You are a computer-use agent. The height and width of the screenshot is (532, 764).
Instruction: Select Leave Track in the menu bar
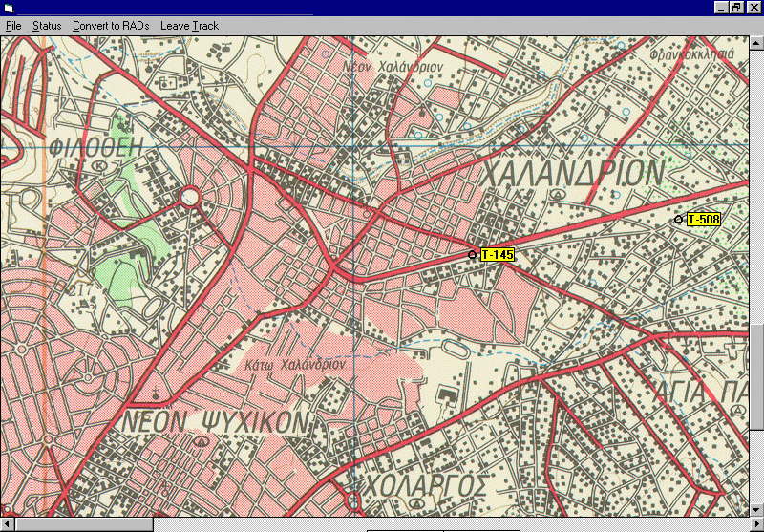[189, 26]
